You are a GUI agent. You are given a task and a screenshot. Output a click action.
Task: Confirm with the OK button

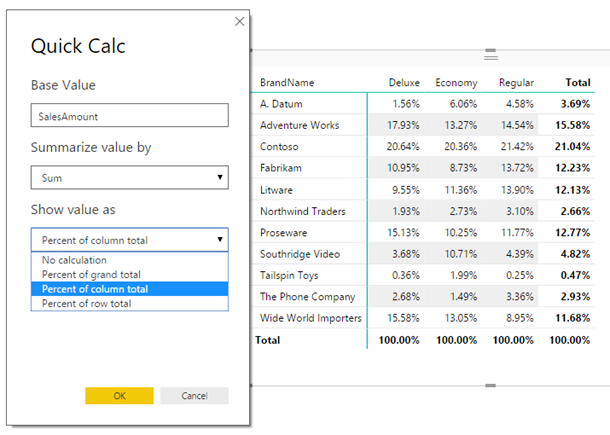click(119, 396)
